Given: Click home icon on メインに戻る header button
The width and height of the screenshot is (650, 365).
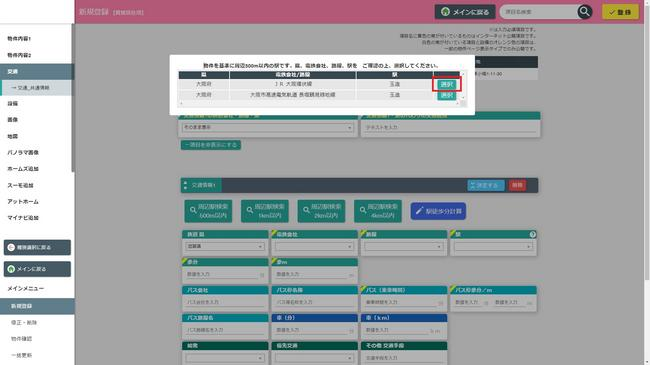Looking at the screenshot, I should click(445, 12).
